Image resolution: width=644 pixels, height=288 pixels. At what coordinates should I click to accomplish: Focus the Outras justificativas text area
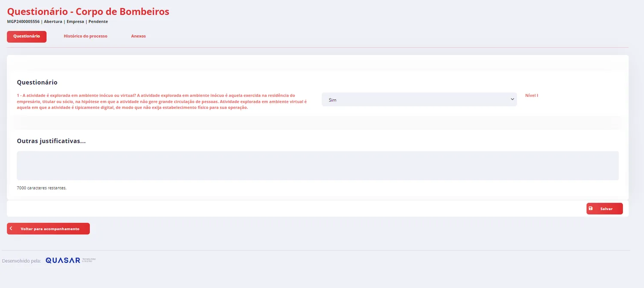pos(318,165)
